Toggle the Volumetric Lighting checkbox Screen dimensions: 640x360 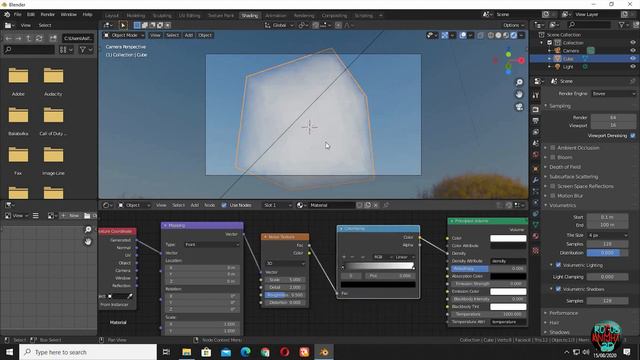click(558, 265)
